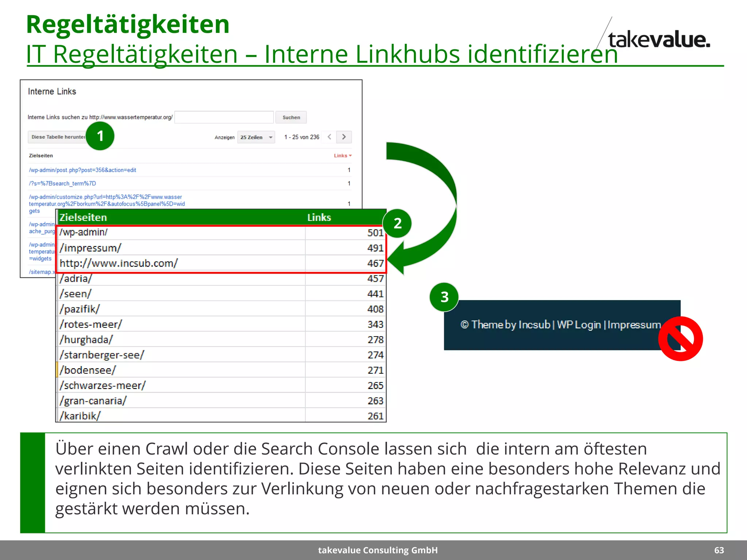Click the Impressum footer link
Viewport: 747px width, 560px height.
click(634, 324)
